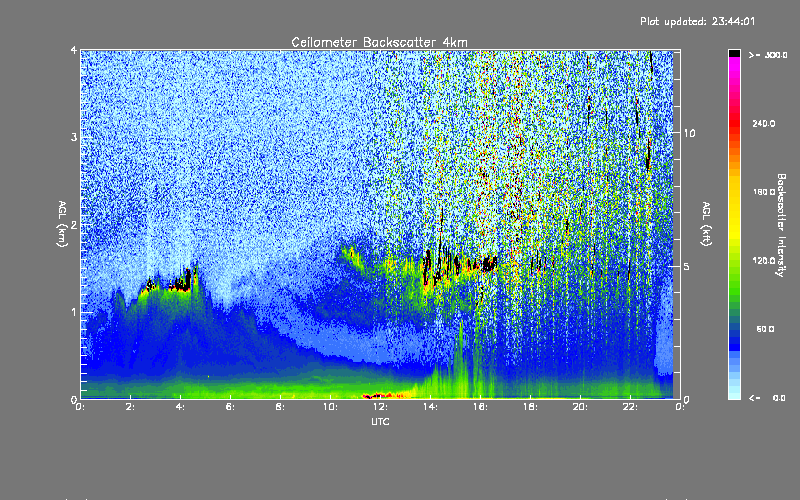Click the '16:' UTC tick label
The height and width of the screenshot is (500, 800).
click(x=481, y=407)
